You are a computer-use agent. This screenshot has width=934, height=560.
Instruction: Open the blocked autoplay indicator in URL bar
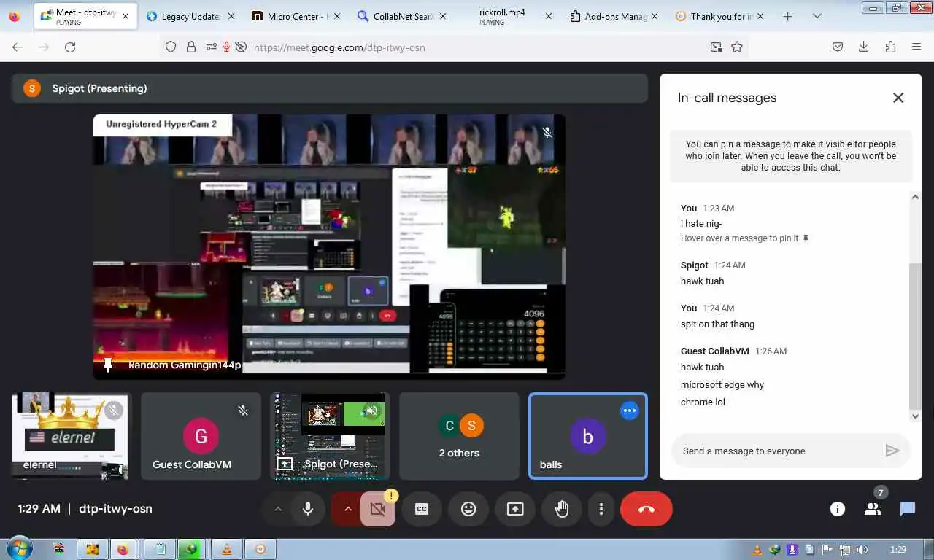click(x=241, y=47)
